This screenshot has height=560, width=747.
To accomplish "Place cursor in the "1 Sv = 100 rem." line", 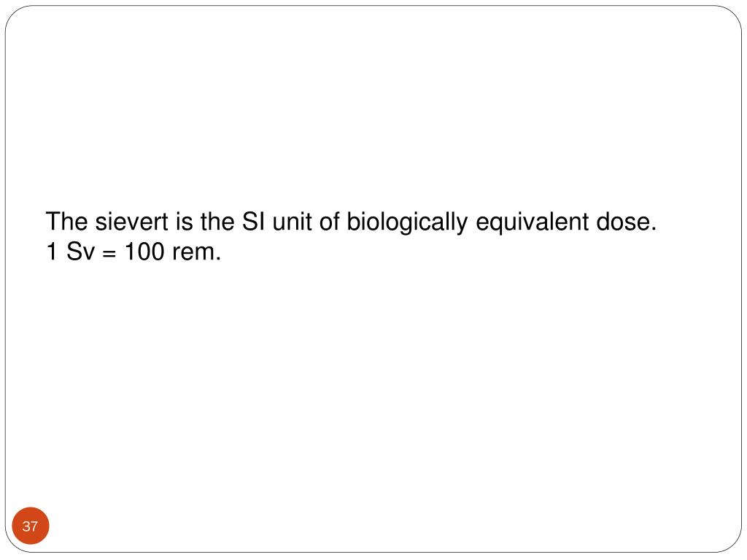I will [134, 252].
